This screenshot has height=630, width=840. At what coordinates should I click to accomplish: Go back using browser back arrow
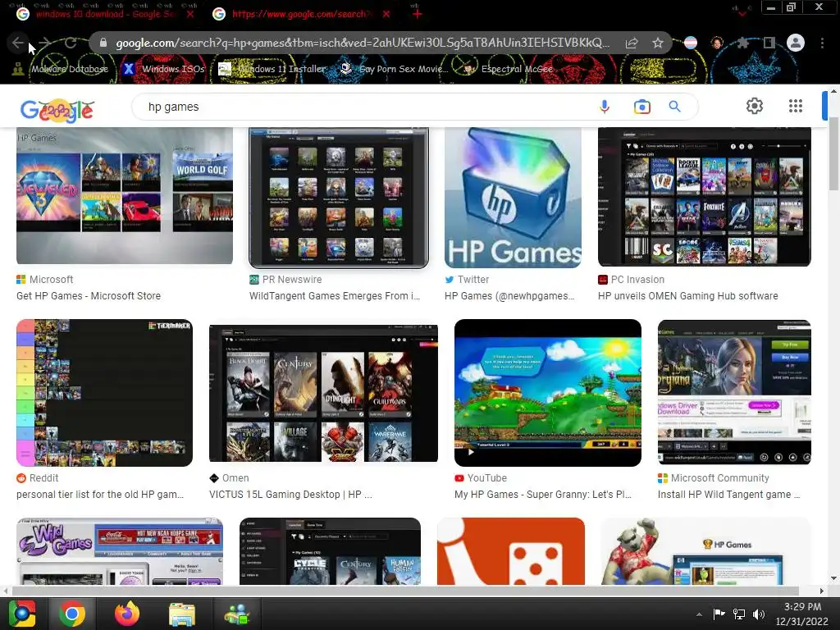18,43
